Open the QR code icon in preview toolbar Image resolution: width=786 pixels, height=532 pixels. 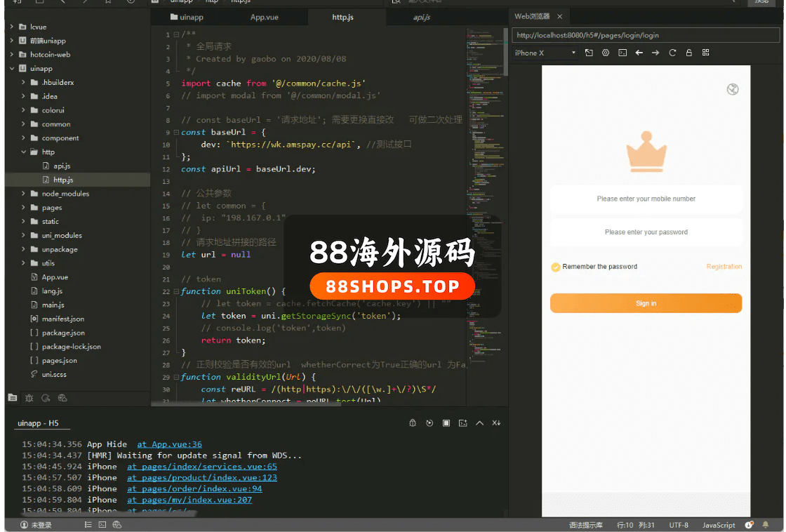coord(705,53)
